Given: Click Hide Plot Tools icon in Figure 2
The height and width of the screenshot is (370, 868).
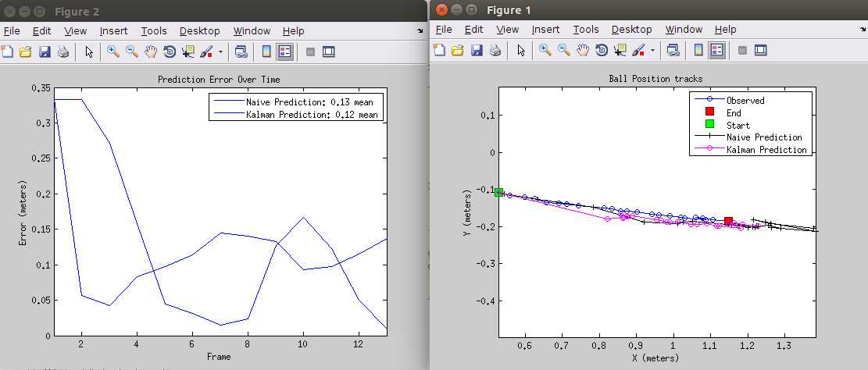Looking at the screenshot, I should [310, 52].
